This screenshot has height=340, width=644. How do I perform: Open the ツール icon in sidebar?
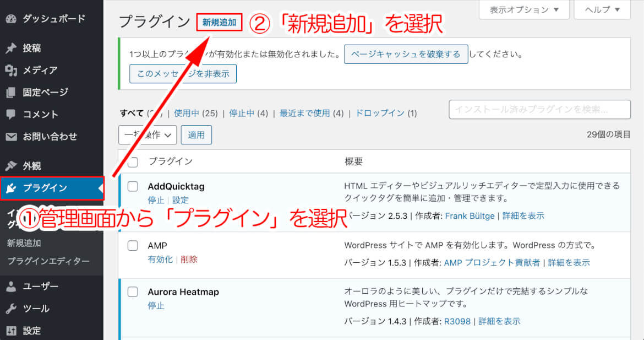12,309
